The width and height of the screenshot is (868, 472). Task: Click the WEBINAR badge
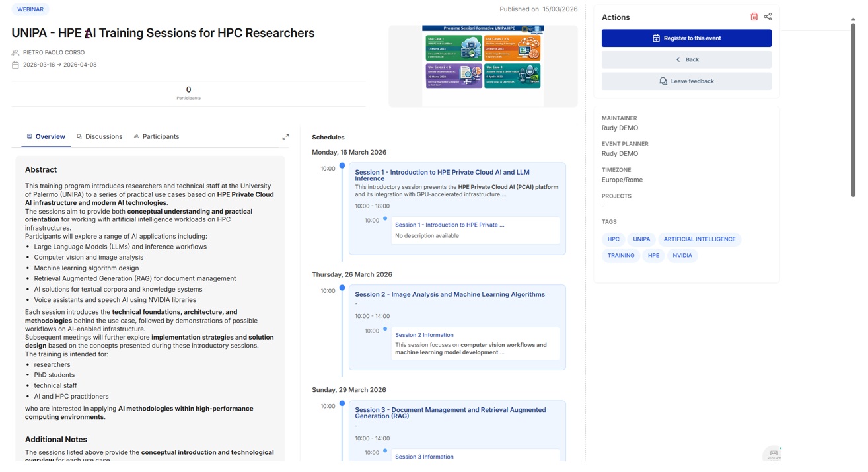tap(30, 9)
